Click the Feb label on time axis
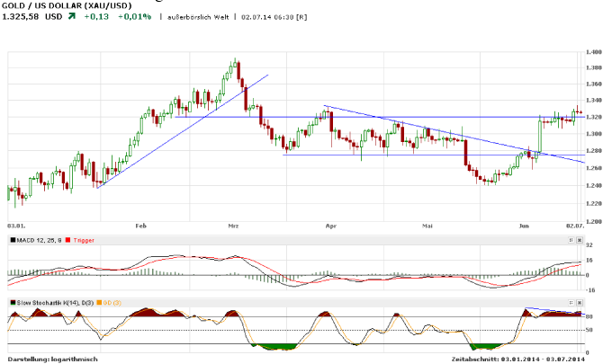Screen dimensions: 603x364 [x=139, y=228]
